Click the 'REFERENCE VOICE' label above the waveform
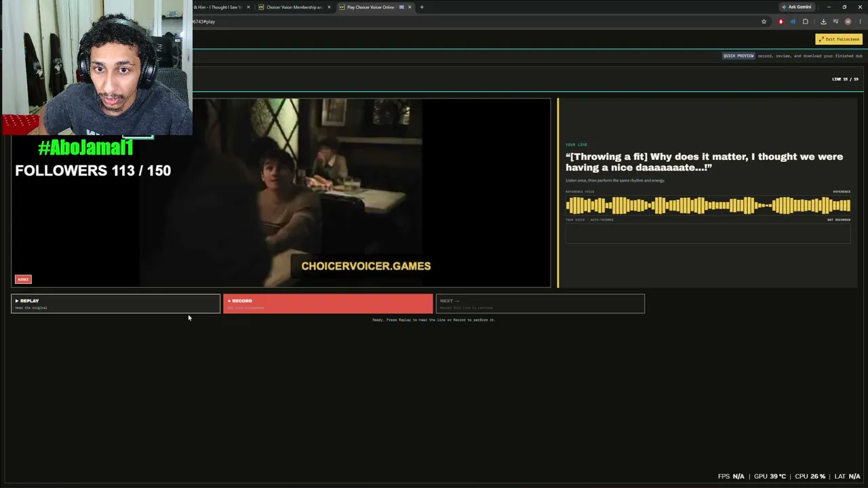This screenshot has width=868, height=488. [x=580, y=192]
